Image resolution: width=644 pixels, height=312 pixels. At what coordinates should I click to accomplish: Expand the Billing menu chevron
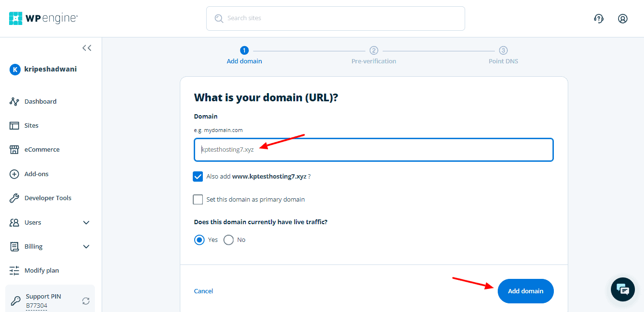coord(86,247)
